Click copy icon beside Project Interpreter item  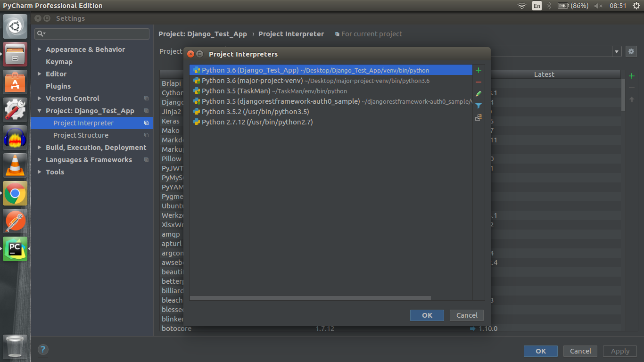146,123
